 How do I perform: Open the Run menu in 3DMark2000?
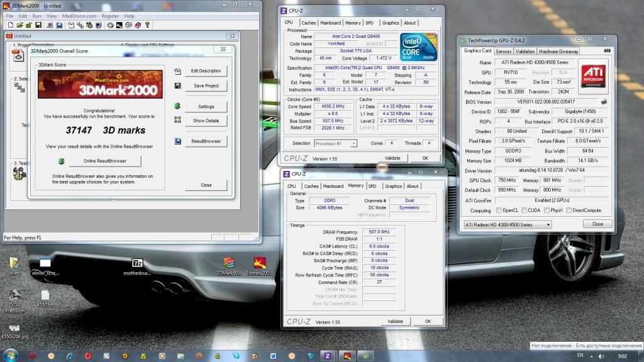(x=36, y=16)
